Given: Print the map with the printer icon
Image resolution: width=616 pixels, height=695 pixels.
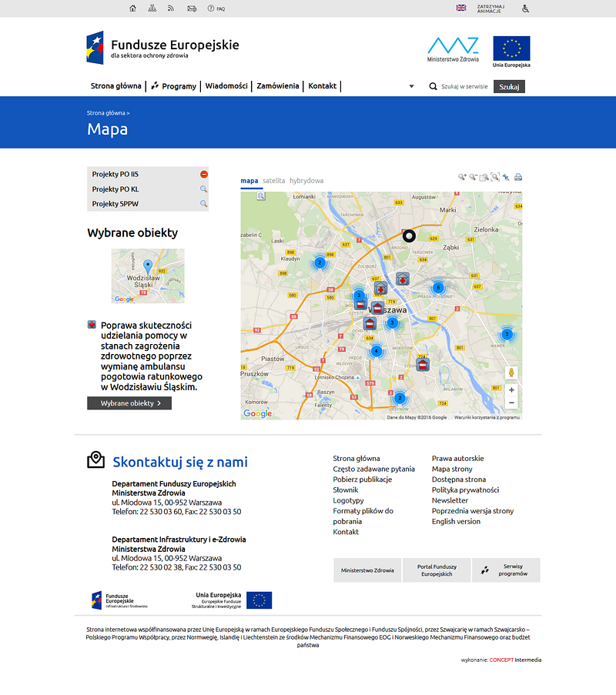Looking at the screenshot, I should tap(518, 177).
